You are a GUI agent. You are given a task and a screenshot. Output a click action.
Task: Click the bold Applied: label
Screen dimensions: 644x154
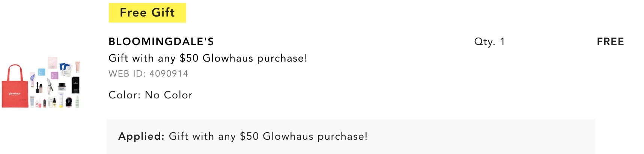coord(141,136)
